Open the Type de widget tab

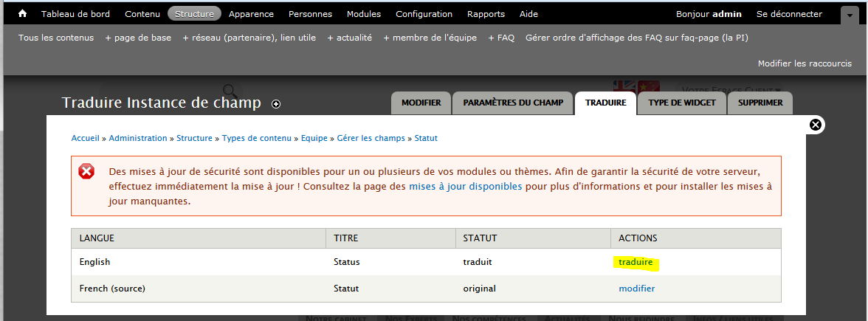[681, 103]
